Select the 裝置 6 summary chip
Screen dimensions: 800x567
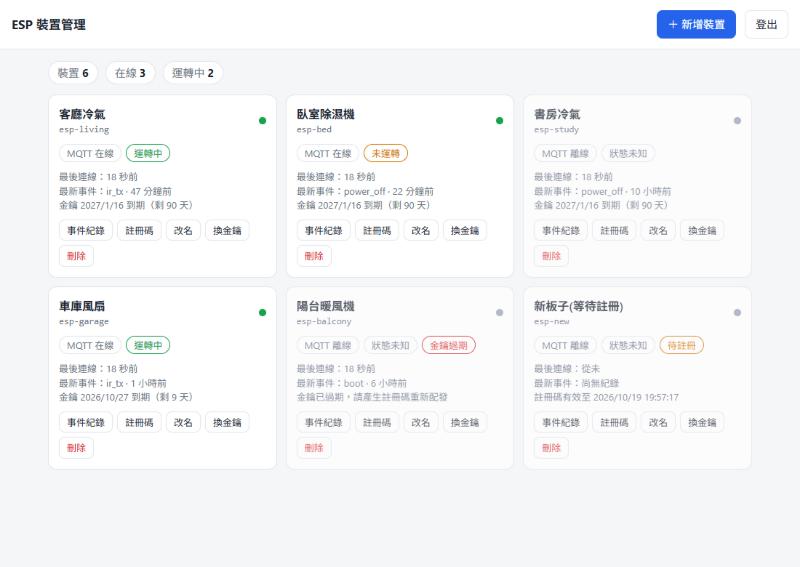point(73,73)
